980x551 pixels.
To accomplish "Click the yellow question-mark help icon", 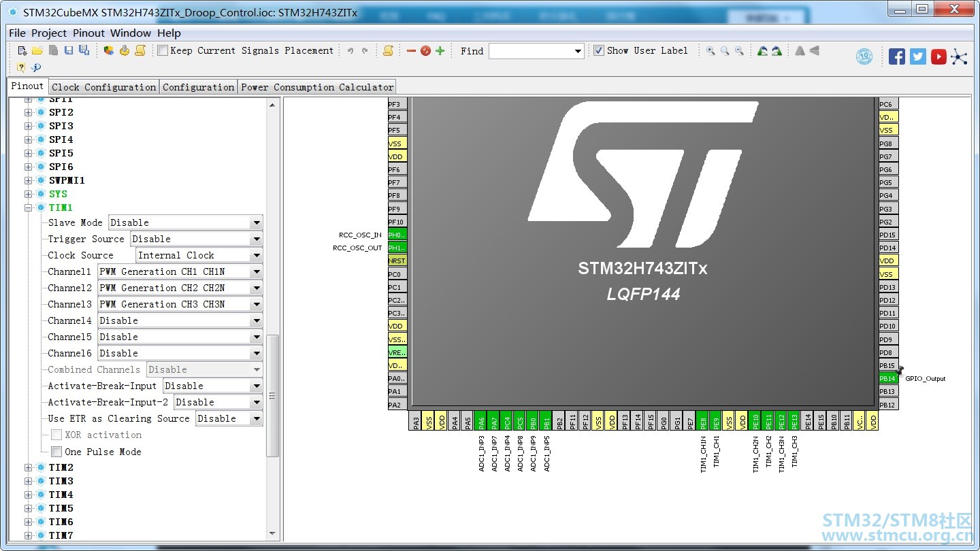I will [21, 67].
